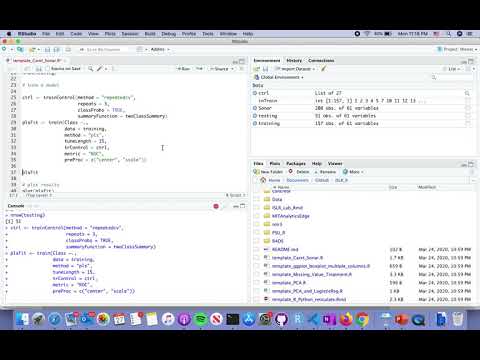
Task: Click the magnifier icon beside ctrl object
Action: pos(467,93)
